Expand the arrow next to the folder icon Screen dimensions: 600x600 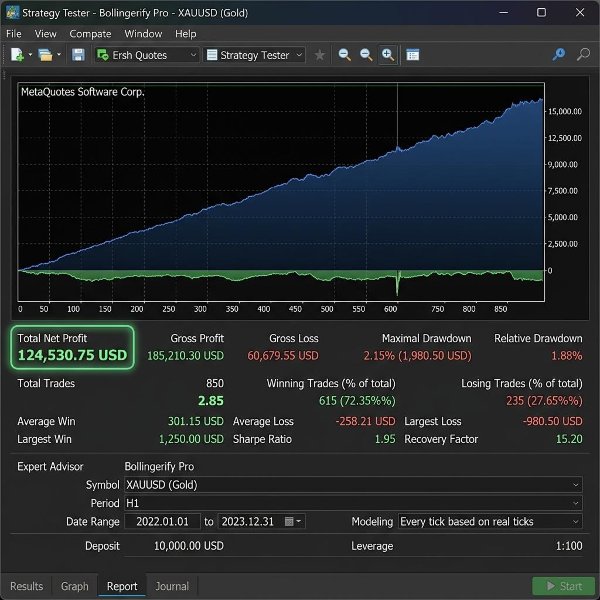coord(59,55)
